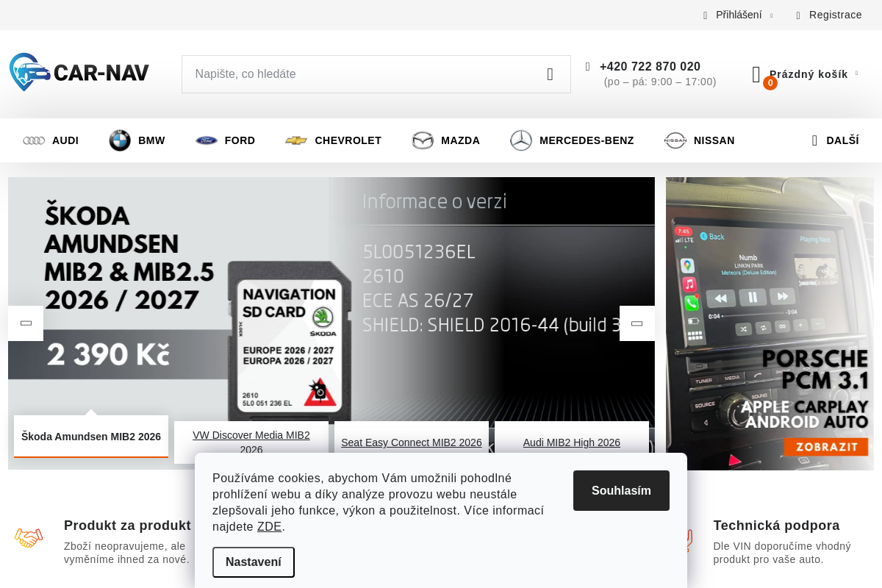The width and height of the screenshot is (882, 588).
Task: Go to next banner slide
Action: pos(637,323)
